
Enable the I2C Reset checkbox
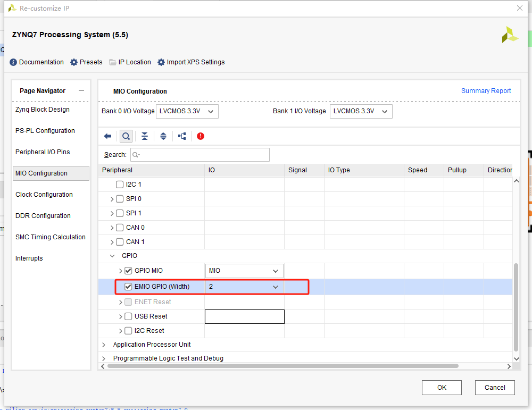click(x=128, y=331)
